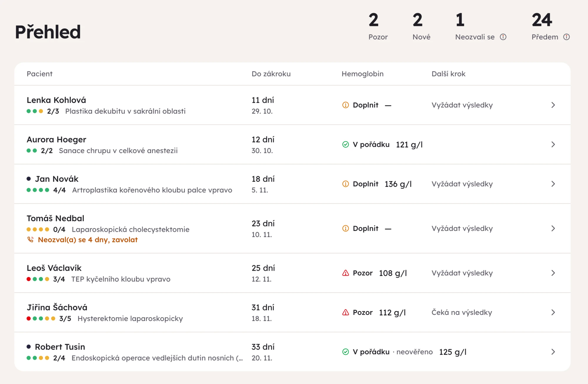
Task: Click the unread dot before Robert Tusin
Action: tap(29, 347)
